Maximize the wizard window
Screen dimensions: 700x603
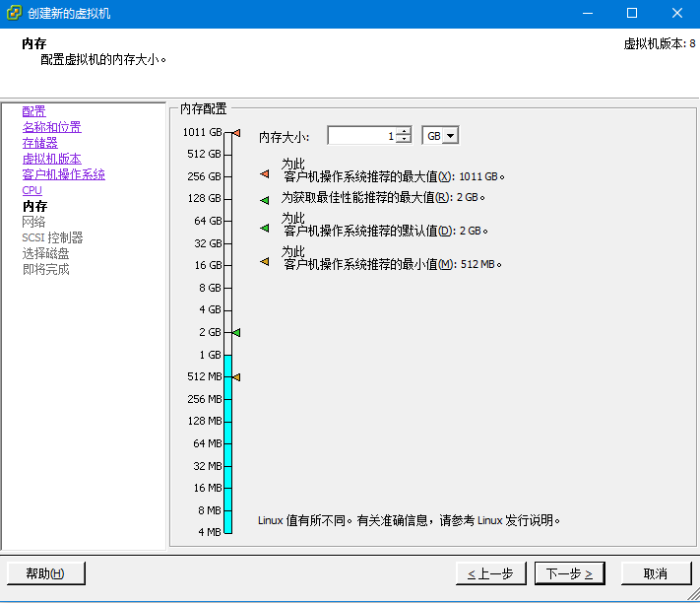632,14
